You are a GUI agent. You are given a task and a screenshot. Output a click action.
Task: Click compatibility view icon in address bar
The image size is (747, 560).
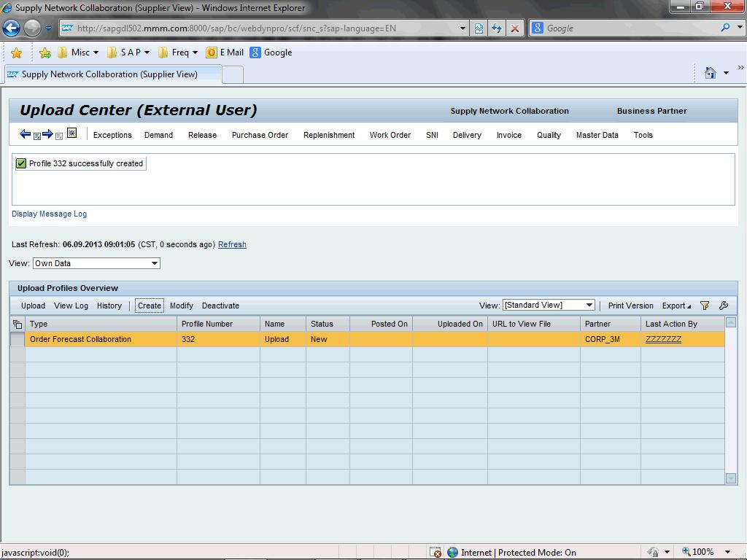coord(479,28)
